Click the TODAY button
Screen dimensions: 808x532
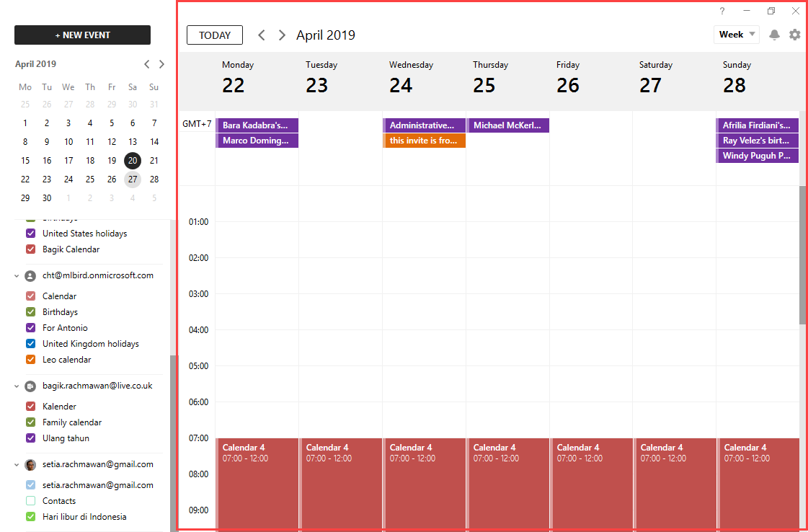(214, 35)
